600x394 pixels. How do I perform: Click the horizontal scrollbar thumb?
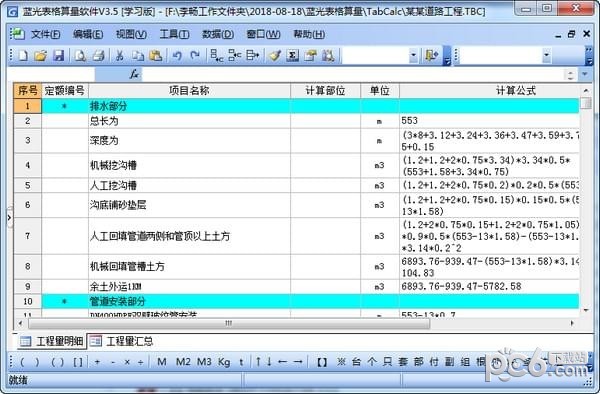pos(228,324)
